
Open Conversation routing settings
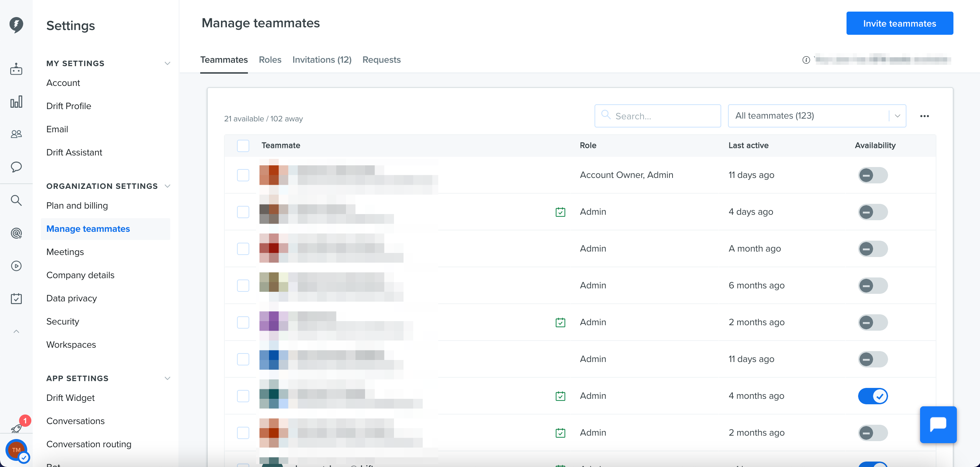89,444
